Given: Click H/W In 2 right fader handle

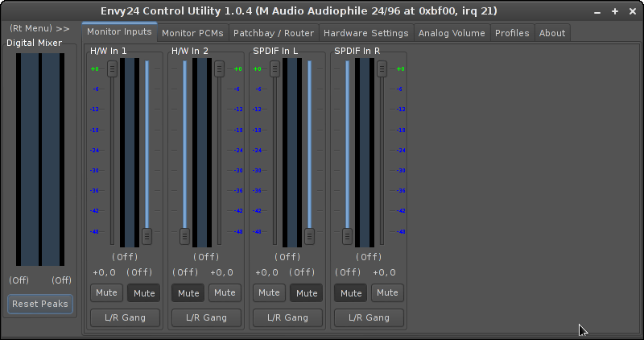Looking at the screenshot, I should coord(219,68).
